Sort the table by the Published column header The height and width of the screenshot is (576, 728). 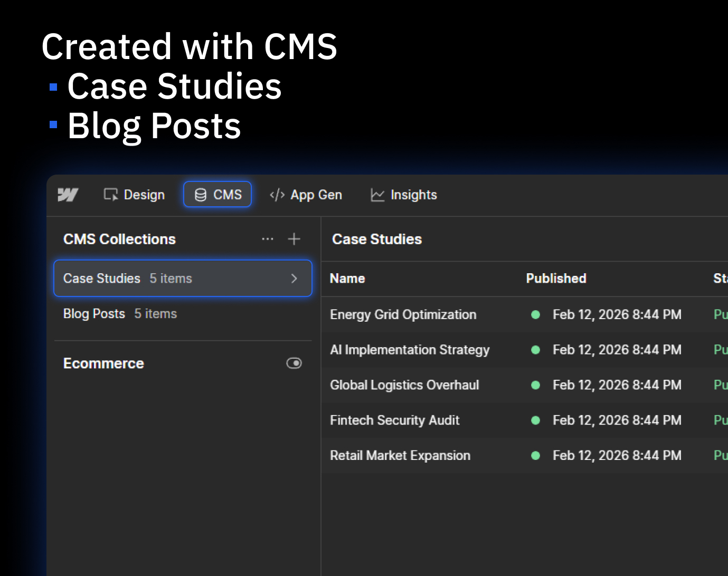tap(556, 279)
